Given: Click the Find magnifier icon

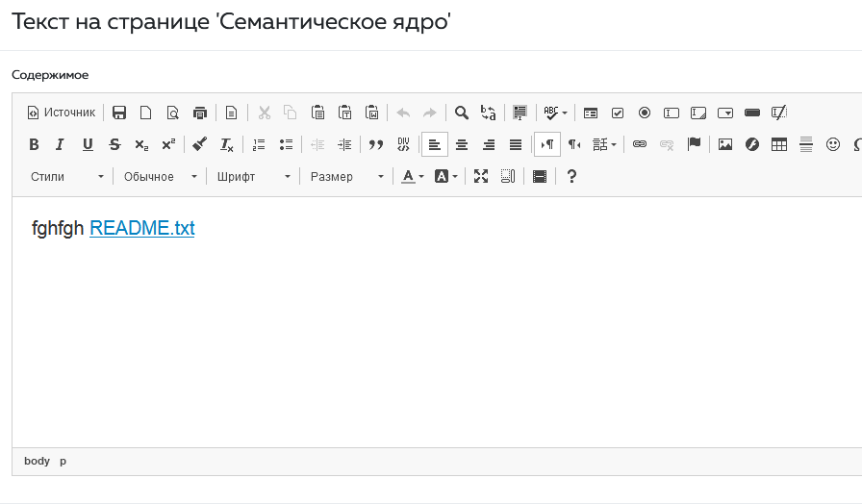Looking at the screenshot, I should coord(462,113).
